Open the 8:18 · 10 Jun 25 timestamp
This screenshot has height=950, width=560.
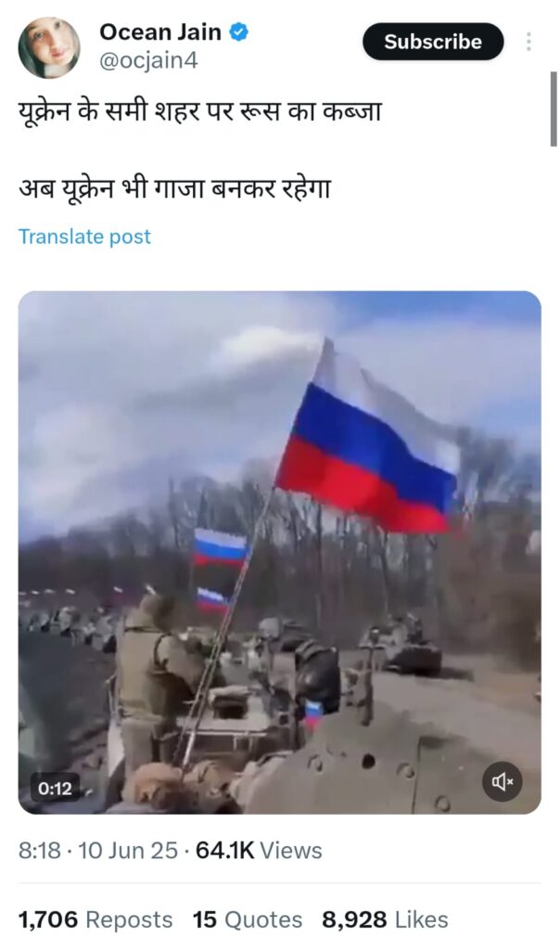[x=98, y=851]
